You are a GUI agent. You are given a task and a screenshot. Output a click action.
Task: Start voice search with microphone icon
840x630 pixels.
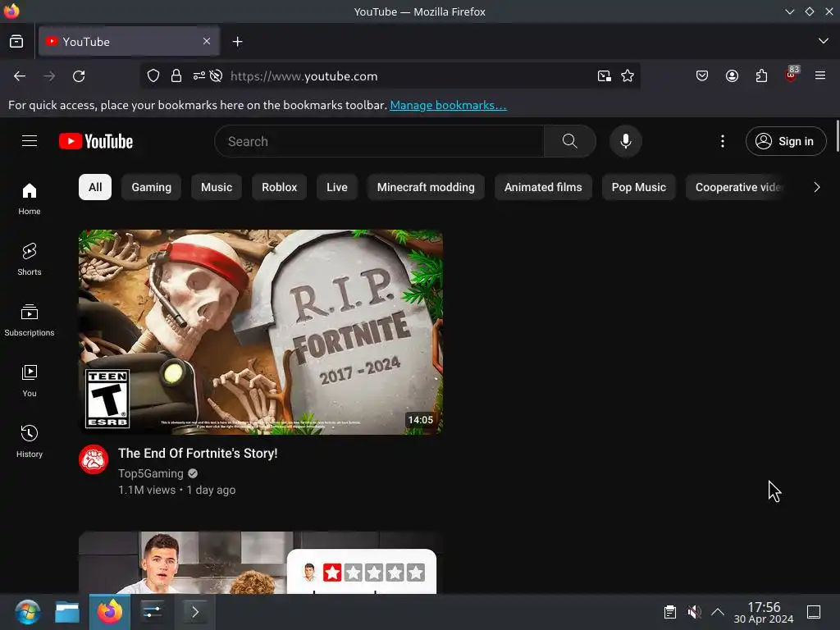[x=625, y=141]
